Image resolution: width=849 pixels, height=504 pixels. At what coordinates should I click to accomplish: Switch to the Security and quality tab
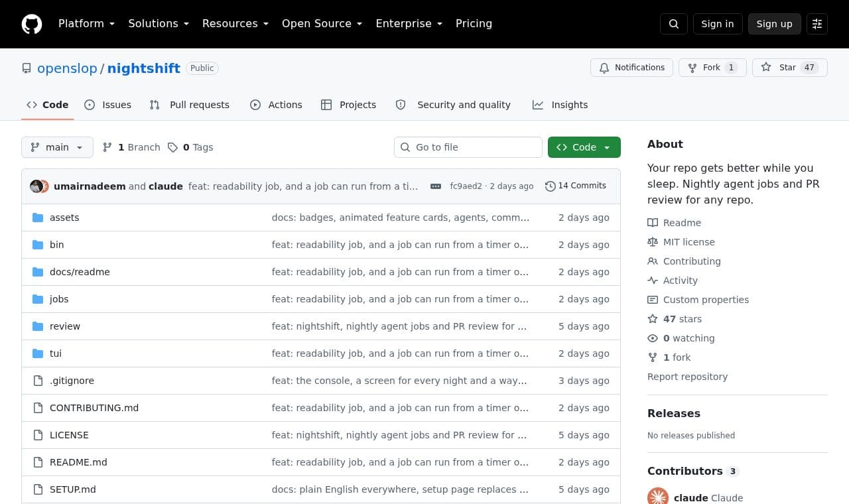click(453, 105)
